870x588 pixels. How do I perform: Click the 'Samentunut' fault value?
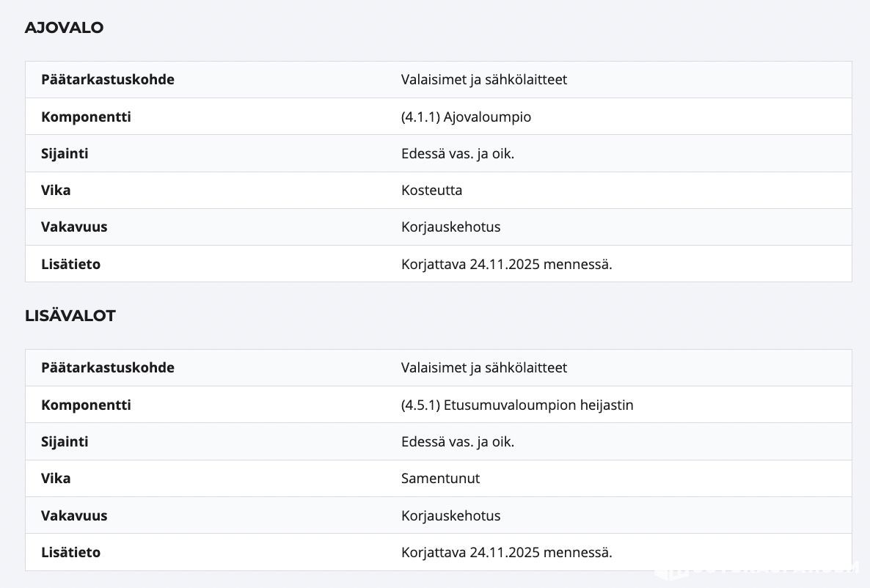point(440,479)
